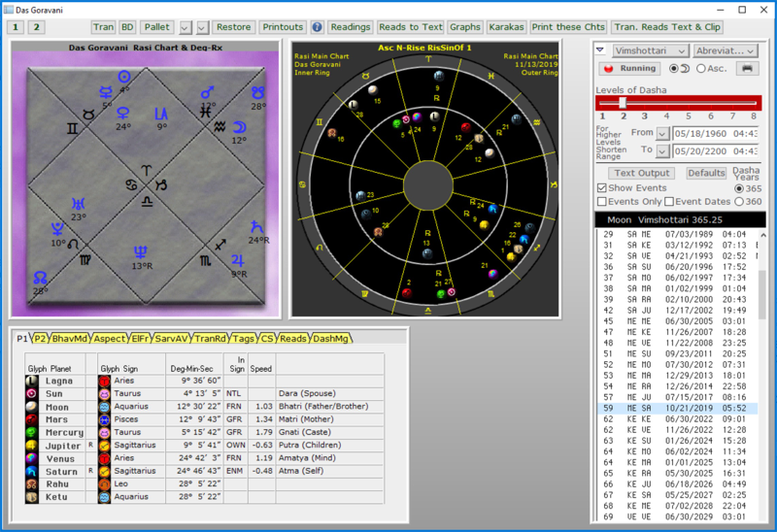Click the blue triangle icon beside Vimshottari
Viewport: 777px width, 532px height.
tap(600, 50)
